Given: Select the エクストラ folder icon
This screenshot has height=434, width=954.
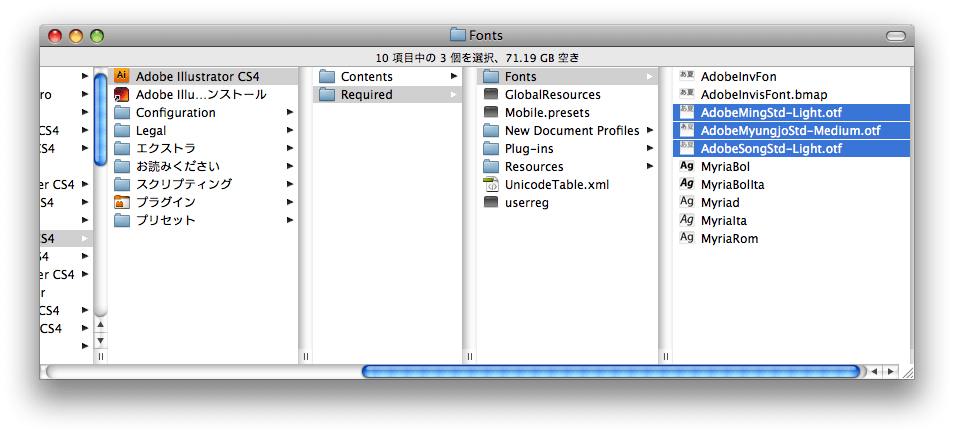Looking at the screenshot, I should (122, 149).
